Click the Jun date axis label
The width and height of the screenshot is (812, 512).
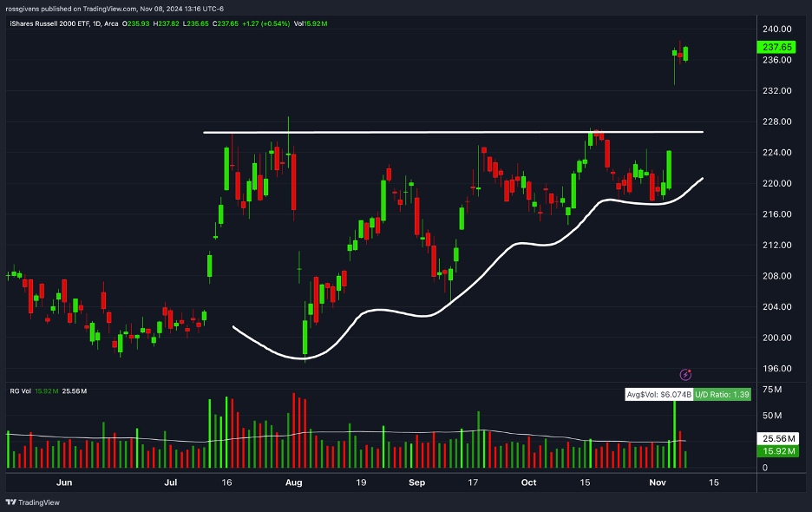pos(64,482)
